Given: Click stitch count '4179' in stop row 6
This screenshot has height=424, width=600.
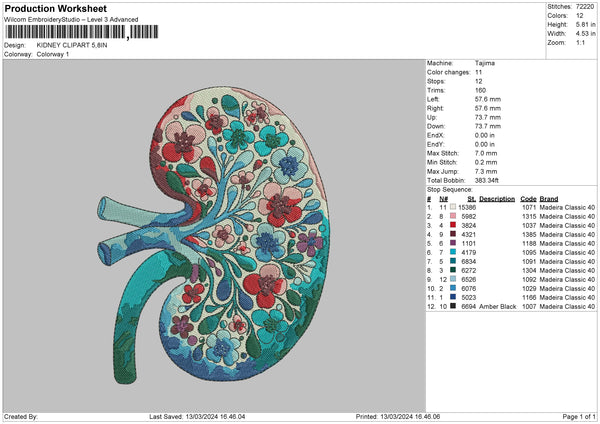Looking at the screenshot, I should [x=469, y=252].
